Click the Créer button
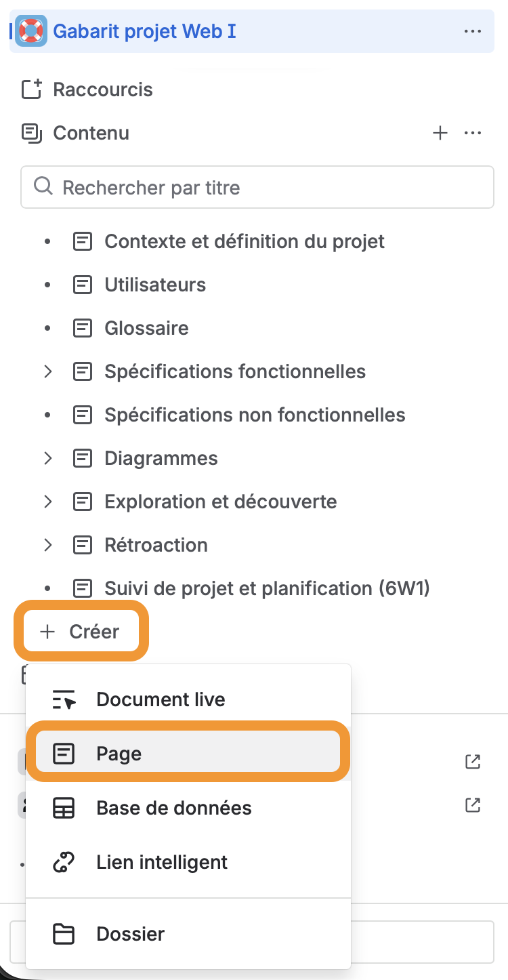The height and width of the screenshot is (980, 508). coord(81,632)
